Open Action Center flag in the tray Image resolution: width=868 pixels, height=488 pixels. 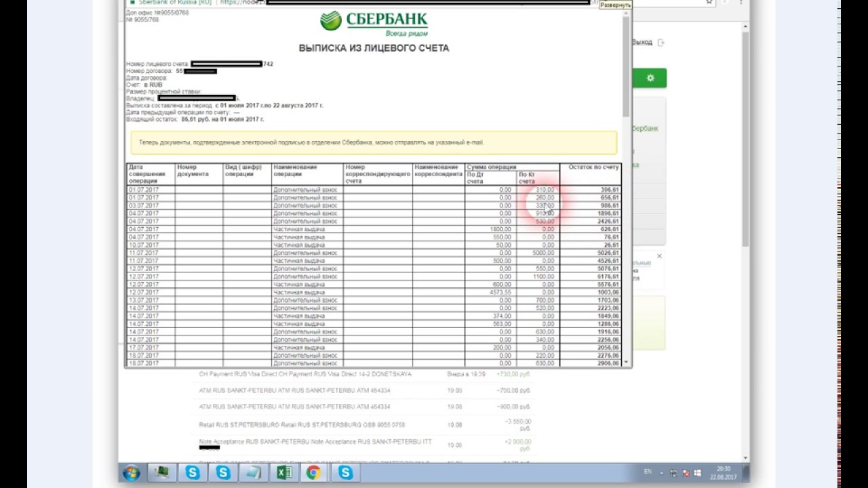(x=686, y=472)
